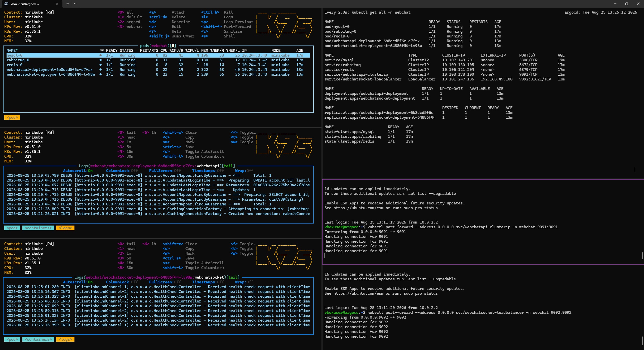Click the AGE column header in pods table
644x350 pixels.
pyautogui.click(x=300, y=51)
